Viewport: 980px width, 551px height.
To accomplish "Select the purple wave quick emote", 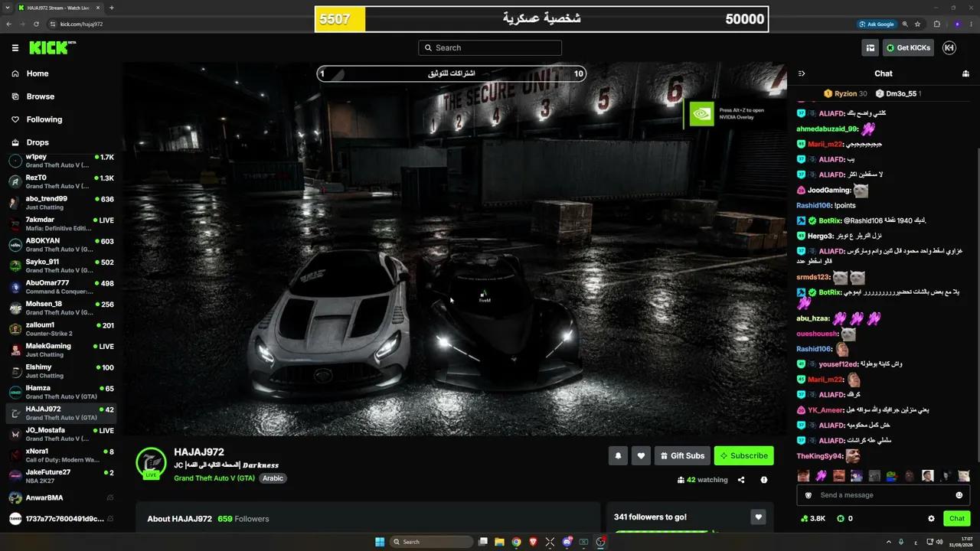I will (x=821, y=475).
